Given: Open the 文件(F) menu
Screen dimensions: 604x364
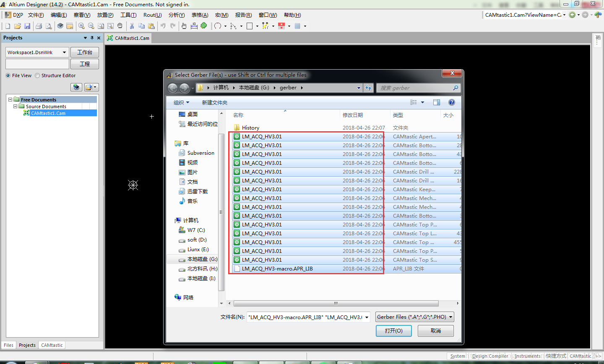Looking at the screenshot, I should (x=36, y=15).
